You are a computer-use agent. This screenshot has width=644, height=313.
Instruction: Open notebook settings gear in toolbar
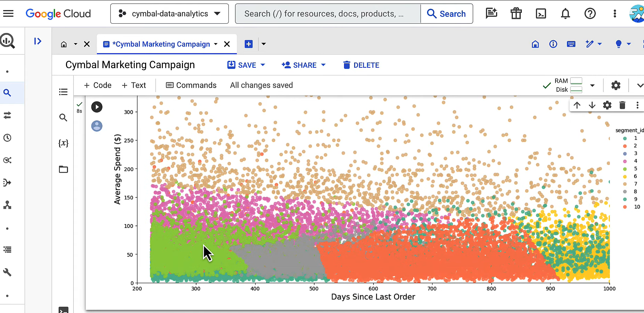click(616, 85)
